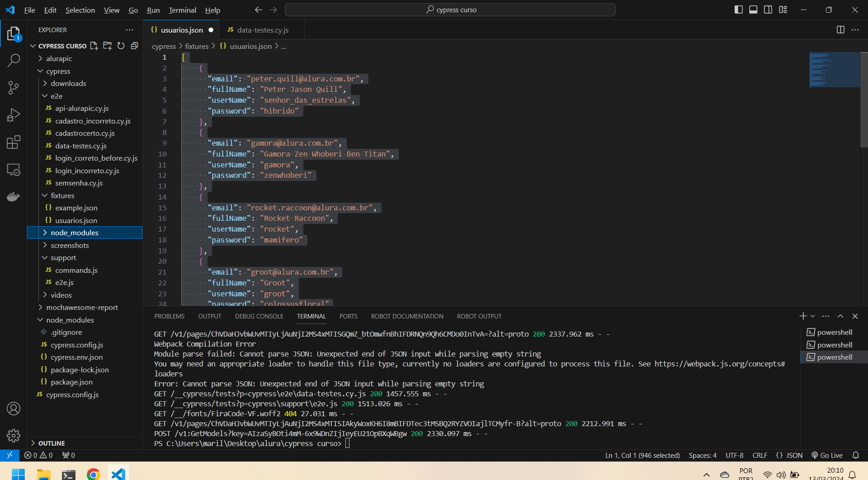Open the Manage gear icon
Screen dimensions: 868x480
(x=14, y=436)
